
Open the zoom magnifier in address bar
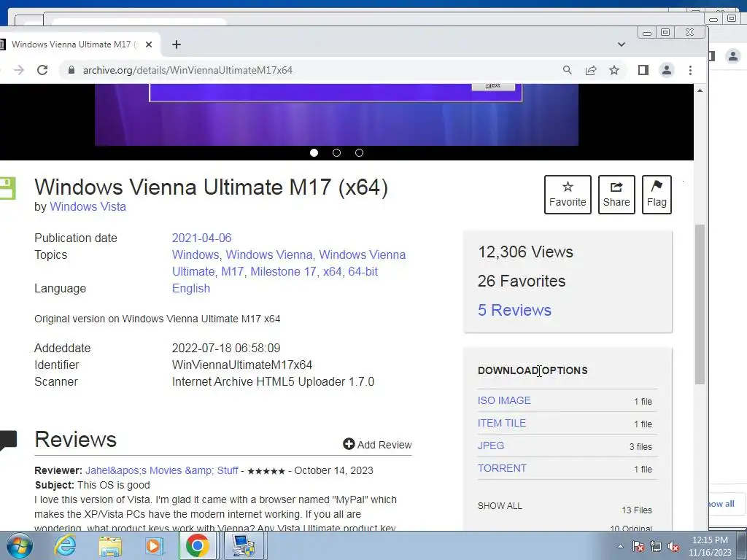coord(567,70)
